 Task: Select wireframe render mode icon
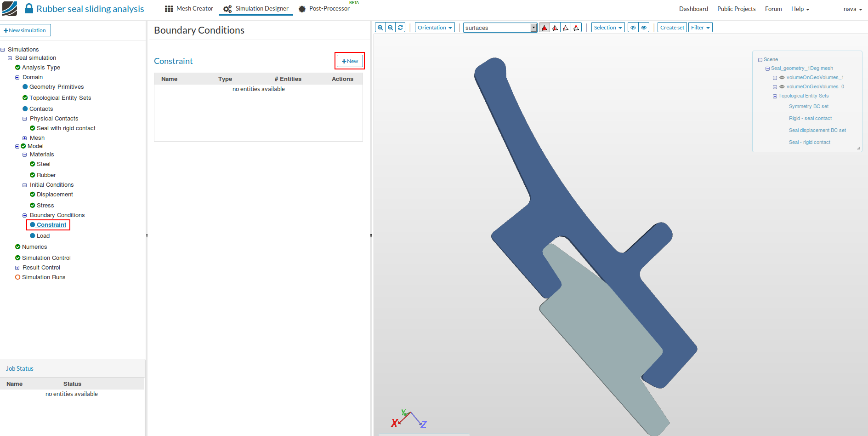566,28
